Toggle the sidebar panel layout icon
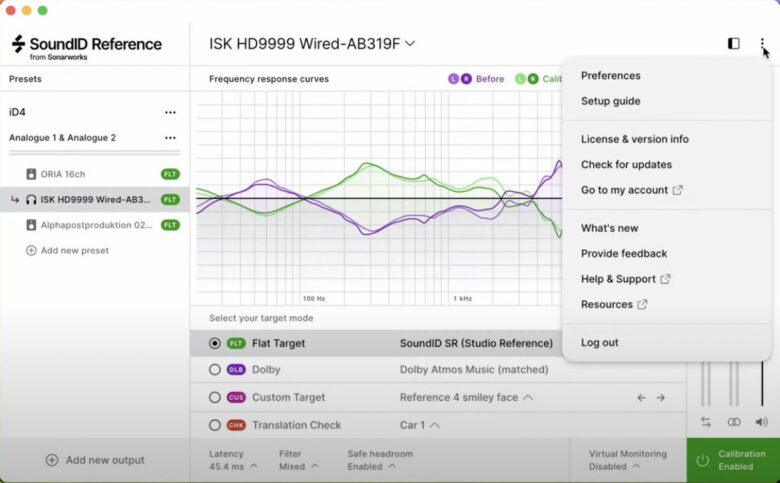Screen dimensions: 780x483 point(733,44)
